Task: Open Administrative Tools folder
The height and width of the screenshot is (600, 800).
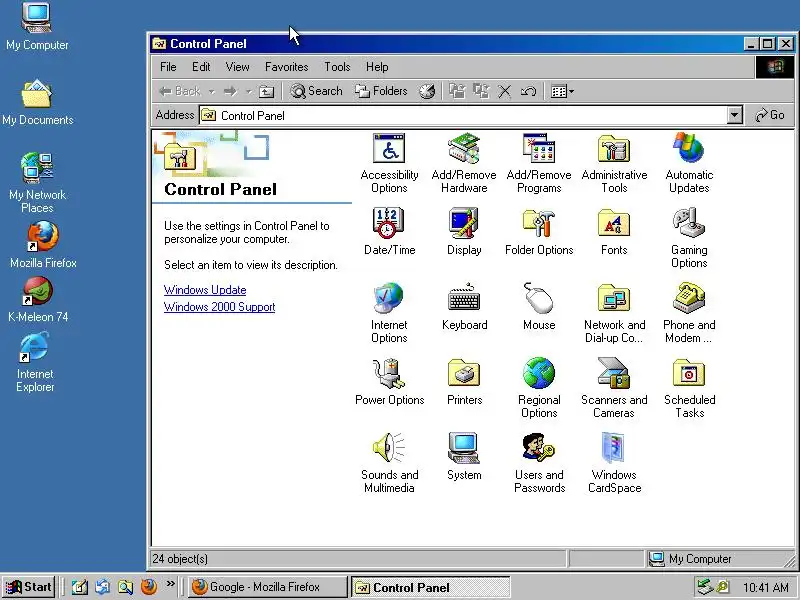Action: pos(614,163)
